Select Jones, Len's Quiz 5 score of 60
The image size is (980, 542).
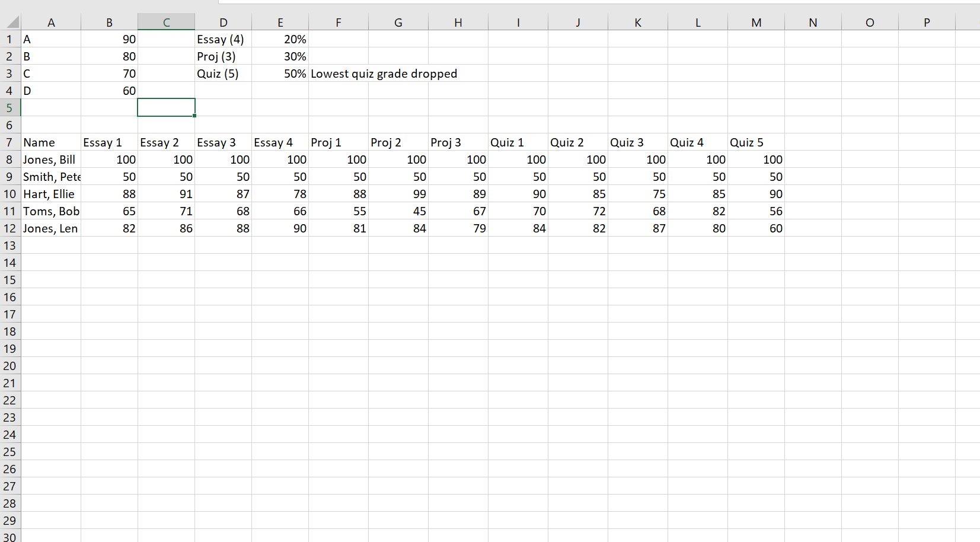pyautogui.click(x=756, y=228)
